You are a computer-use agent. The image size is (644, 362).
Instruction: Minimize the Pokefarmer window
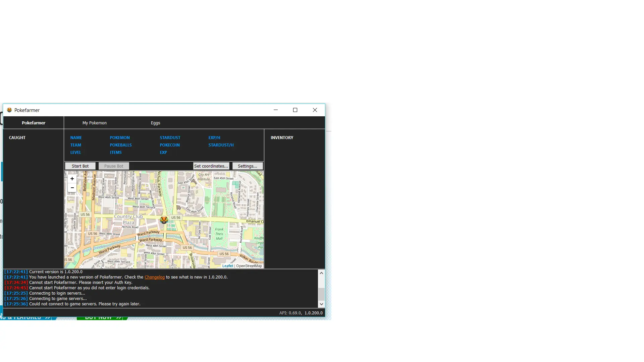click(276, 110)
